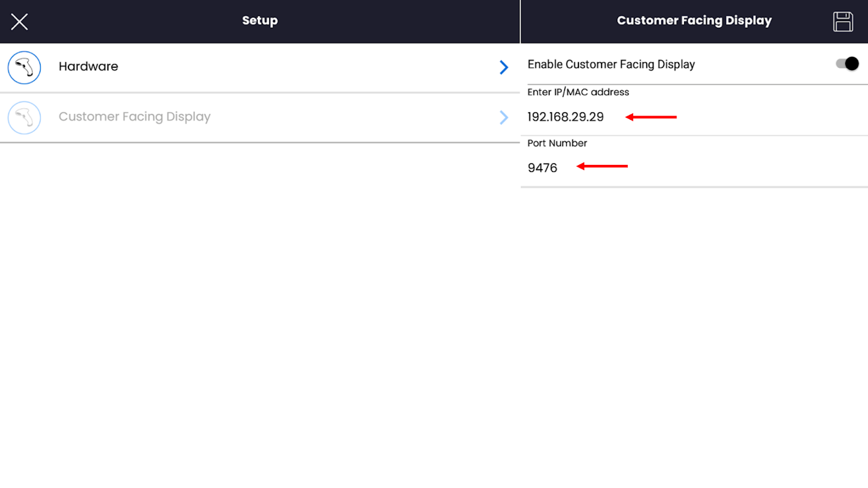Screen dimensions: 868x488
Task: Expand the Customer Facing Display chevron
Action: point(503,118)
